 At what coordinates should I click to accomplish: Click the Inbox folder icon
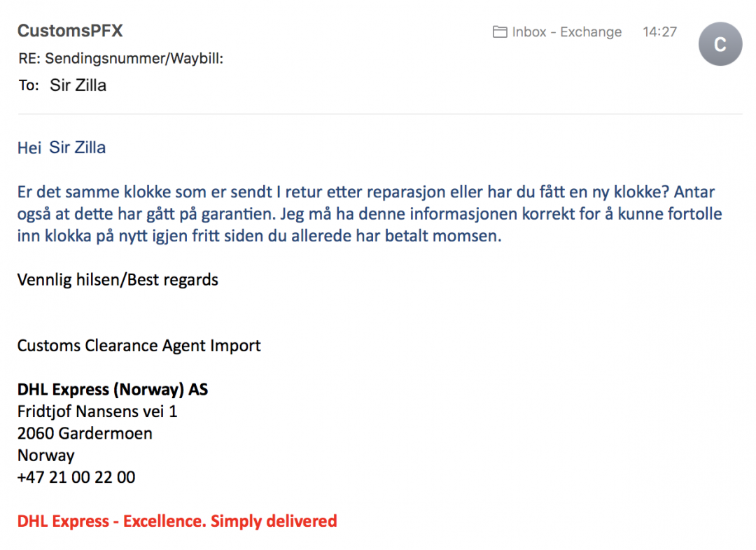(x=500, y=32)
